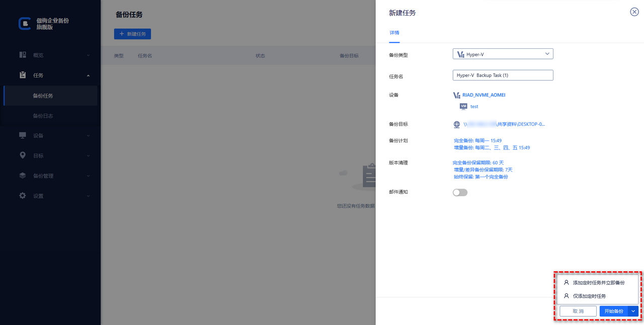Viewport: 644px width, 325px height.
Task: Click the 取消 cancel button
Action: pos(578,311)
